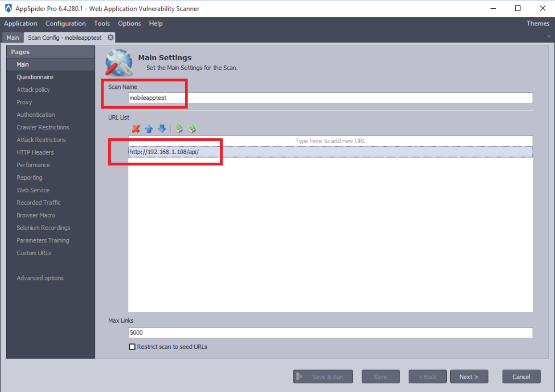555x392 pixels.
Task: Select the http://192.168.1.108/api/ URL row
Action: click(x=330, y=152)
